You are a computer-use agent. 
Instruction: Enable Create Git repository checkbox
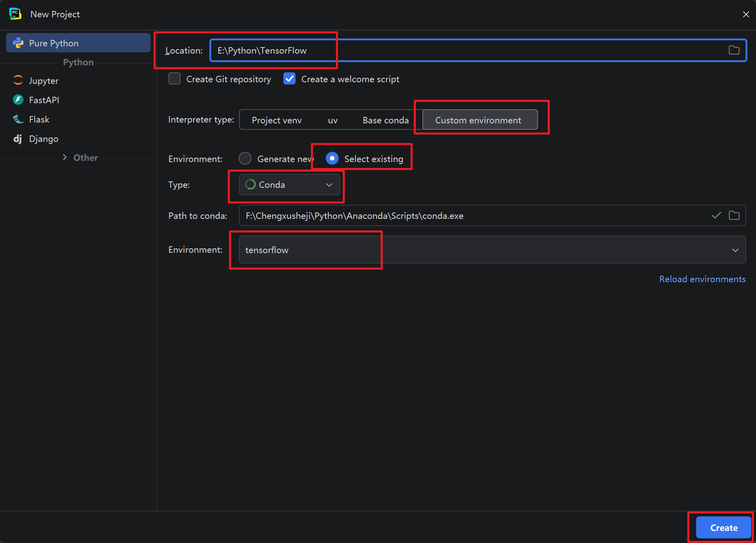click(x=174, y=79)
